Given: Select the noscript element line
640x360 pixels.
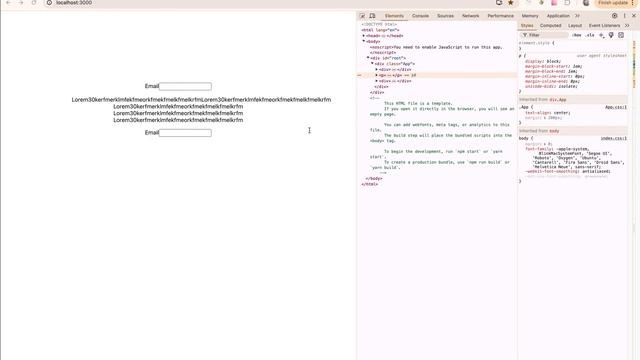Looking at the screenshot, I should [436, 47].
